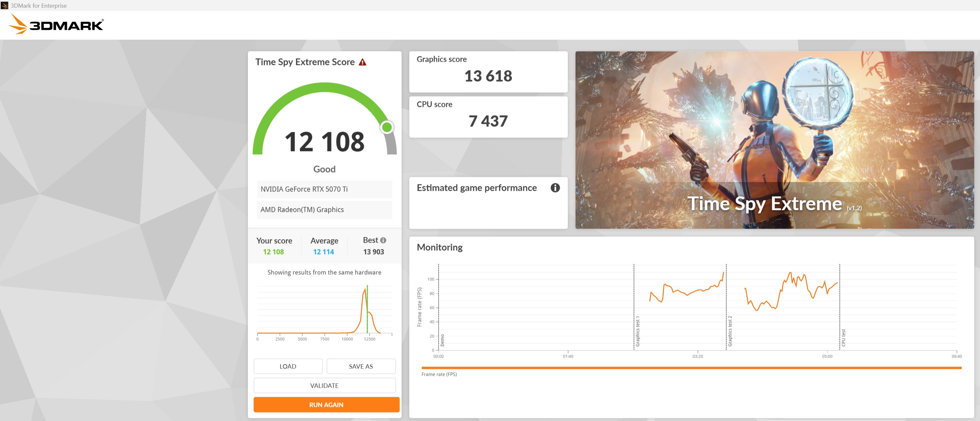This screenshot has width=980, height=421.
Task: Click the green marker on the score distribution chart
Action: [367, 309]
